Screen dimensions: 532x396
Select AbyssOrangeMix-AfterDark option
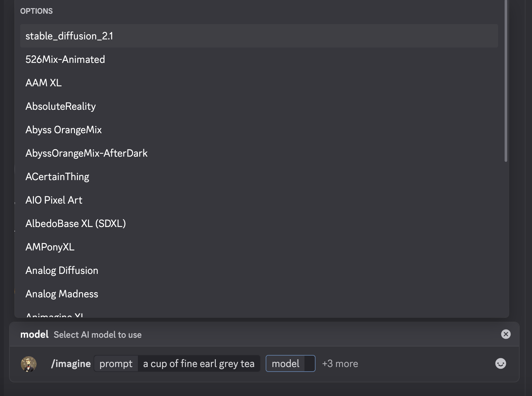pyautogui.click(x=259, y=153)
